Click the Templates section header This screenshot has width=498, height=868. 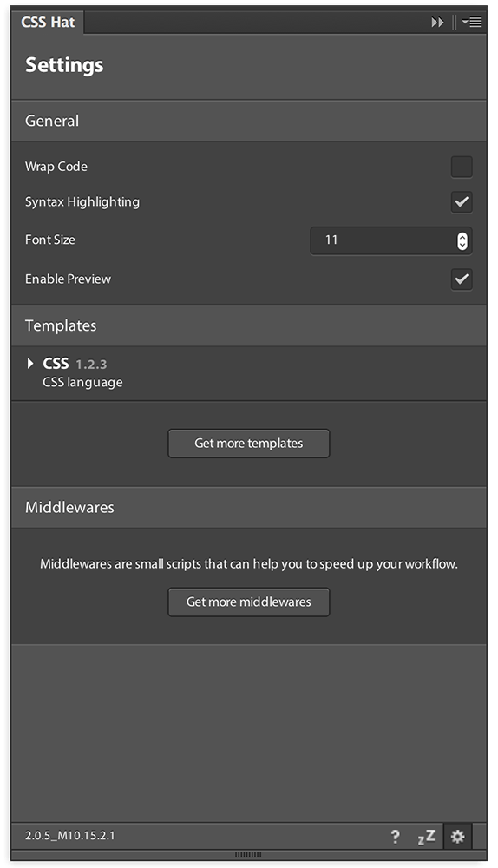249,325
